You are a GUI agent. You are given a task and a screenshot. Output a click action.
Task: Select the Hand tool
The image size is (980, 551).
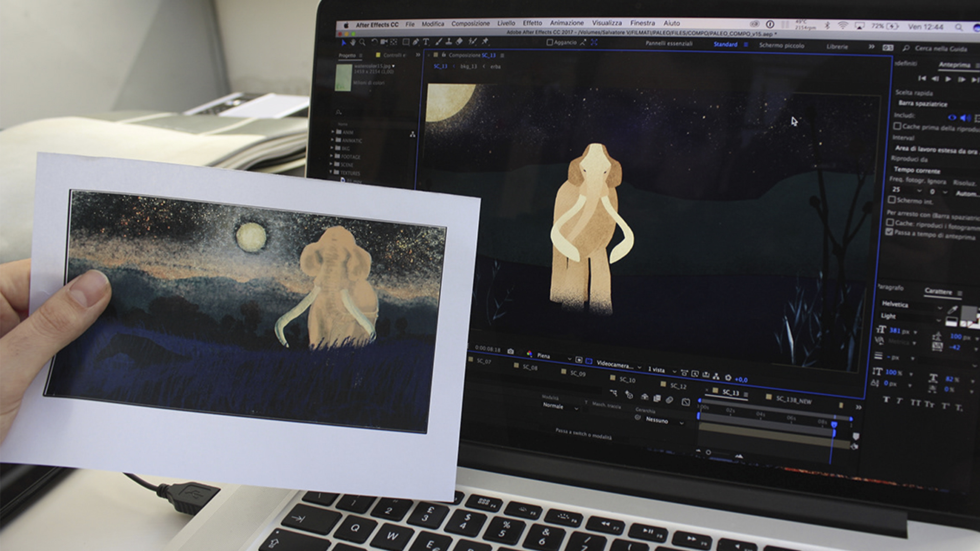[x=353, y=42]
